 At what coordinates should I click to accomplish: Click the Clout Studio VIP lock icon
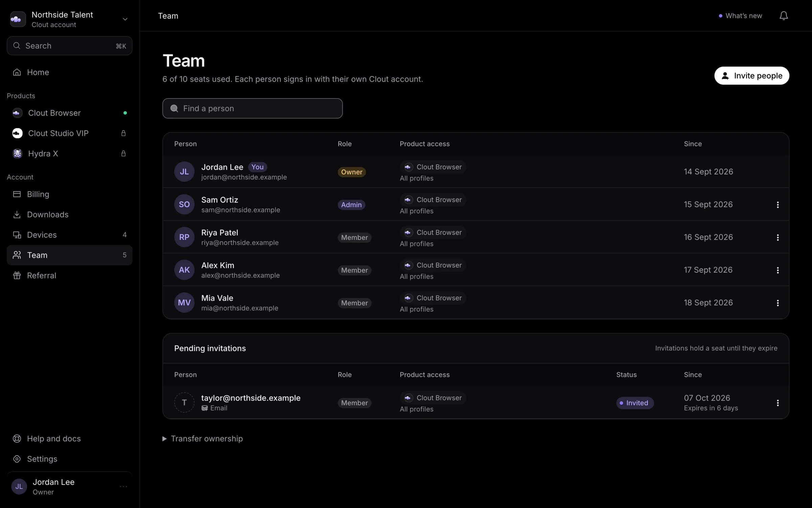pyautogui.click(x=123, y=133)
